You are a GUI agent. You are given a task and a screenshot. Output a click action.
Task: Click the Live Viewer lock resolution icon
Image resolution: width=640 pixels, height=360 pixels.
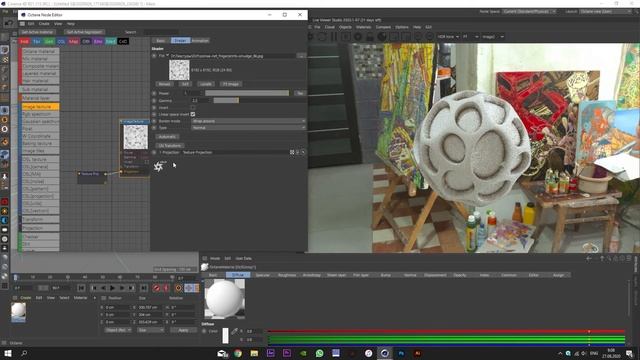tap(370, 37)
